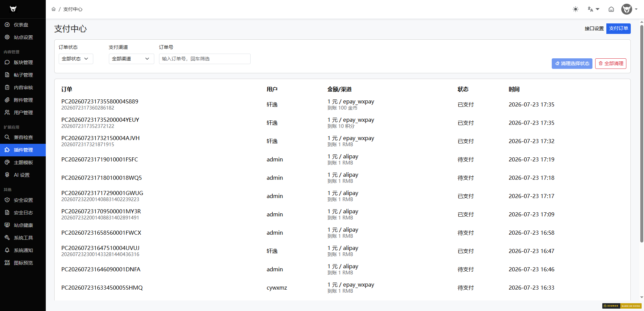
Task: Click the 支付中心 breadcrumb link
Action: coord(73,9)
